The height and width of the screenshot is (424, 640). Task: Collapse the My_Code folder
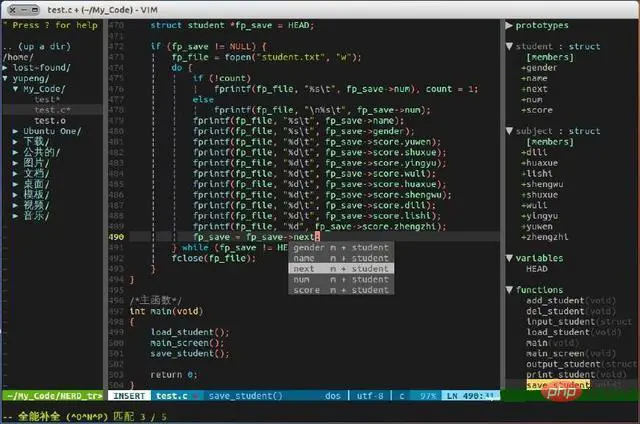(16, 89)
